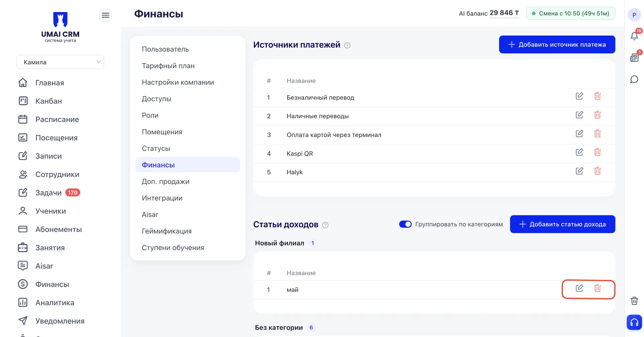The height and width of the screenshot is (337, 644).
Task: Click the Без категории group heading
Action: tap(279, 328)
